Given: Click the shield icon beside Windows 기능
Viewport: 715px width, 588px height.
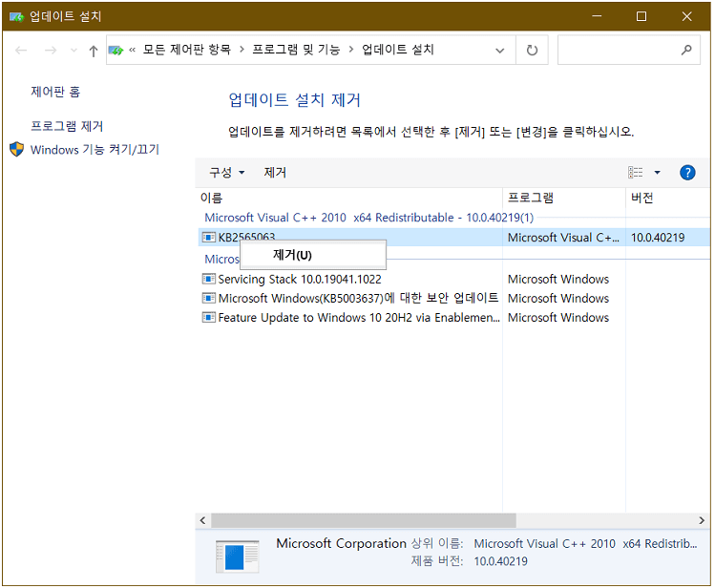Looking at the screenshot, I should point(17,149).
